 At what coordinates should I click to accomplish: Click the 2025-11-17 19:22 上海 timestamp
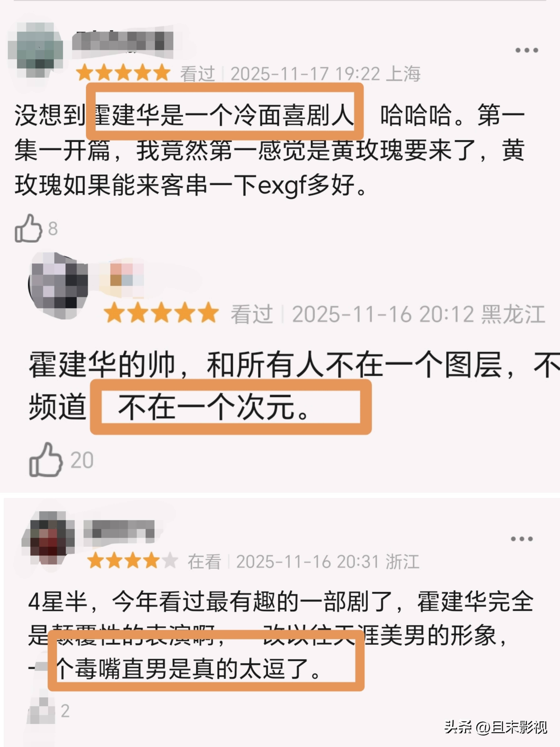(325, 74)
